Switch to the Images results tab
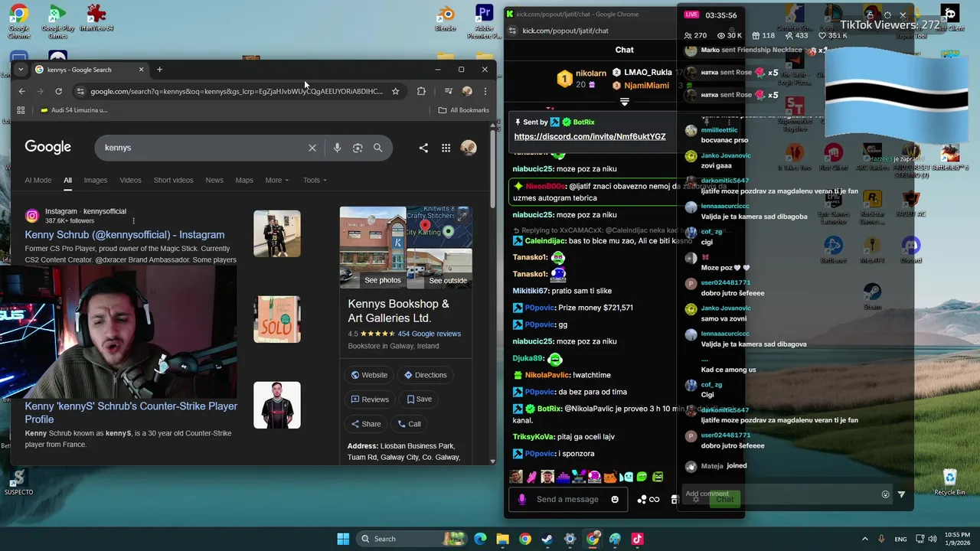 coord(95,180)
